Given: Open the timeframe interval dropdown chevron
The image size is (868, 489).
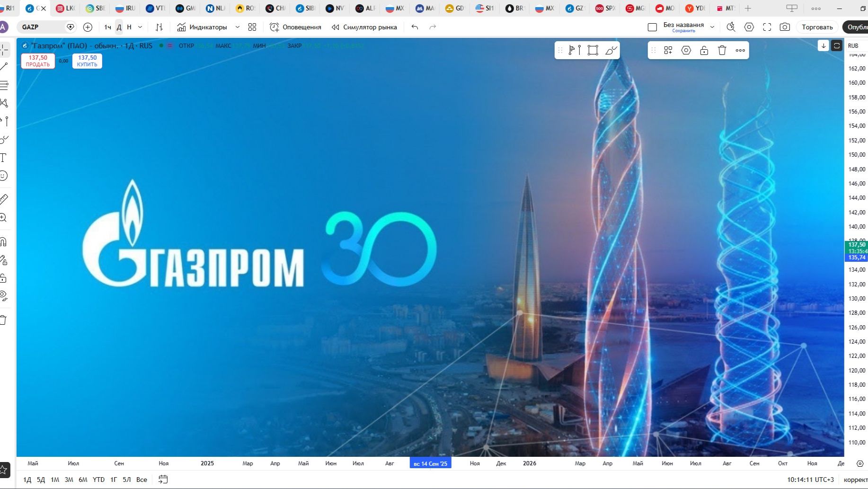Looking at the screenshot, I should 140,27.
